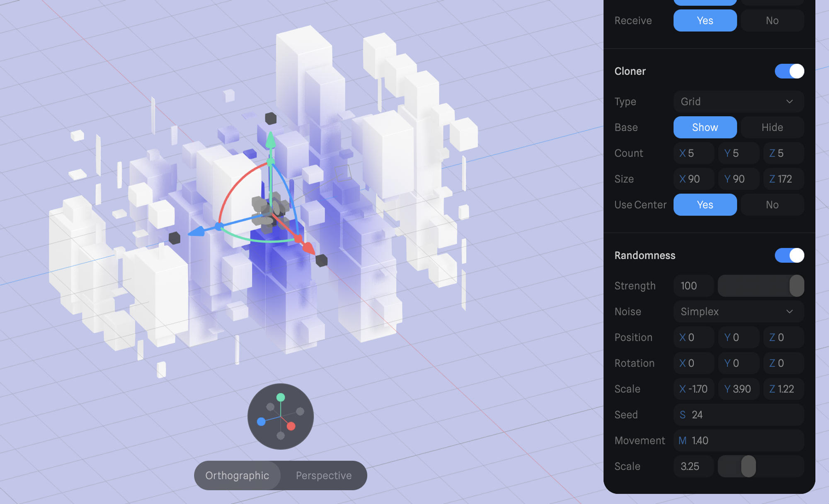Set Receive to No
This screenshot has height=504, width=829.
(772, 21)
